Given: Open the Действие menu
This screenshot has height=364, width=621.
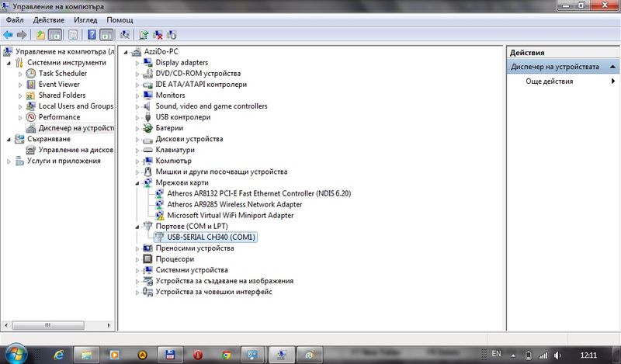Looking at the screenshot, I should 48,19.
